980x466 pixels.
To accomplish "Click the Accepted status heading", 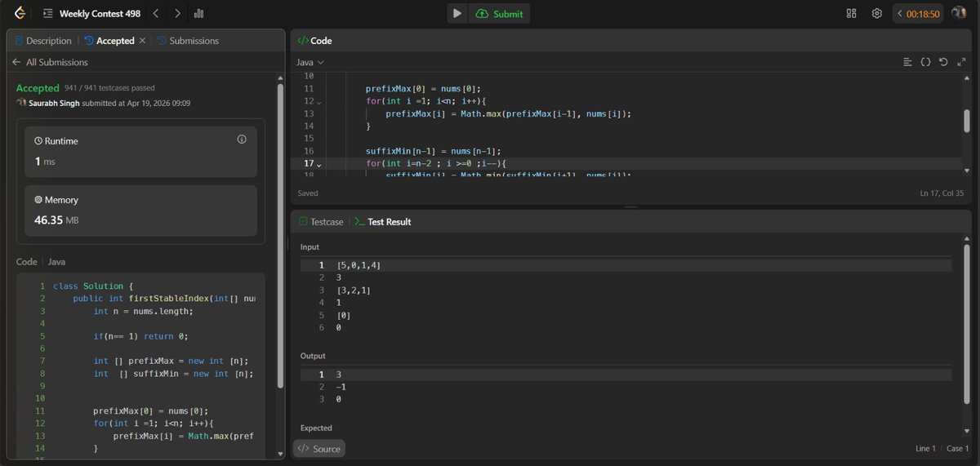I will pyautogui.click(x=38, y=88).
